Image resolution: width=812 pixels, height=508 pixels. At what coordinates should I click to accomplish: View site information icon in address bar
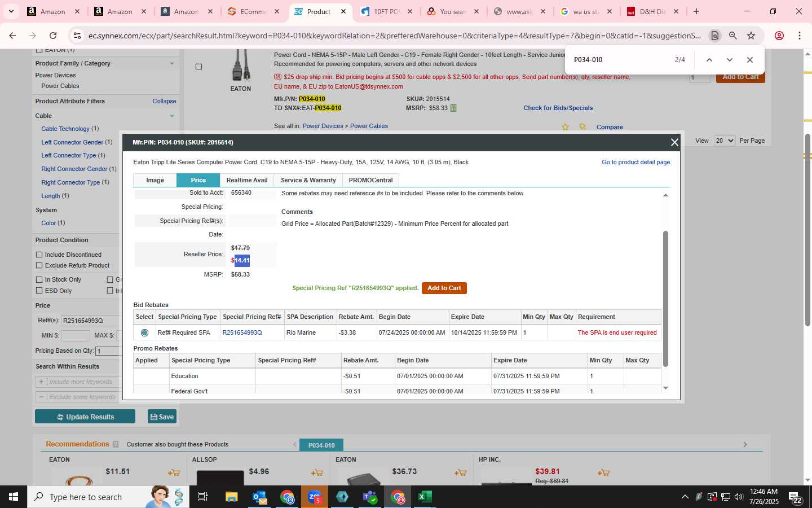coord(77,36)
